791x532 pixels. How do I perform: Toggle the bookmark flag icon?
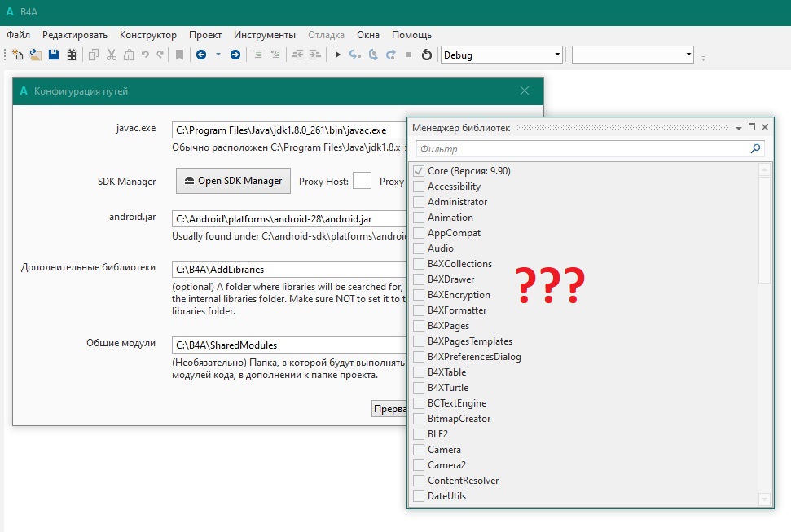(x=179, y=55)
